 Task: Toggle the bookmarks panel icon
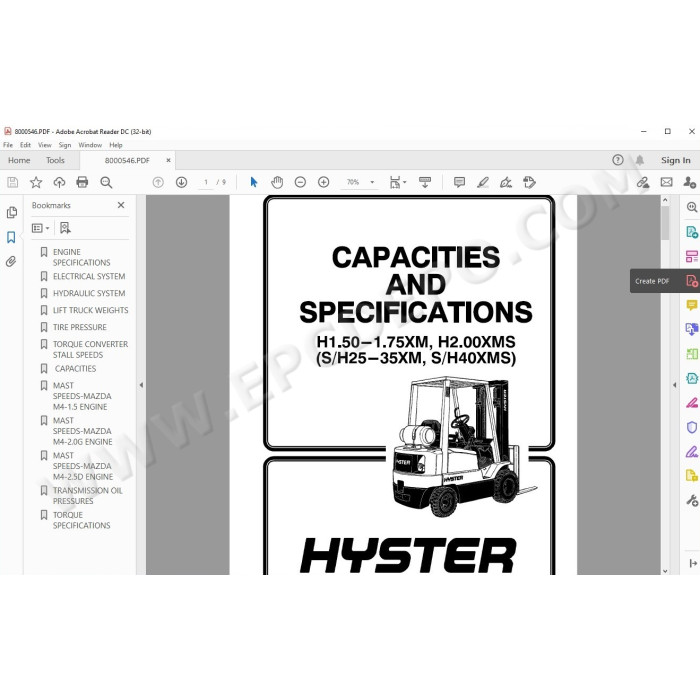(x=11, y=237)
